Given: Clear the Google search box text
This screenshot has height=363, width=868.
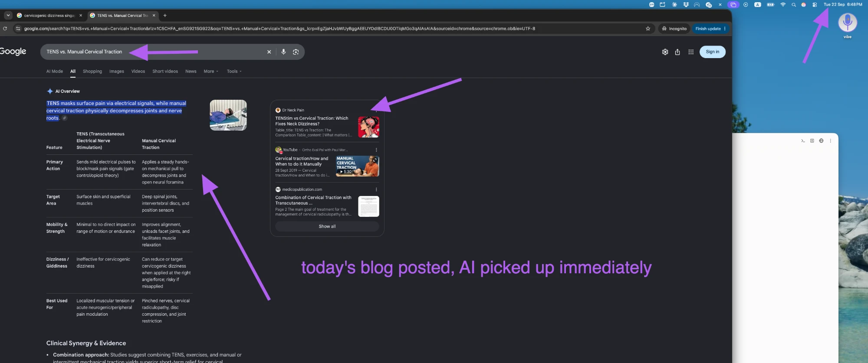Looking at the screenshot, I should coord(269,52).
